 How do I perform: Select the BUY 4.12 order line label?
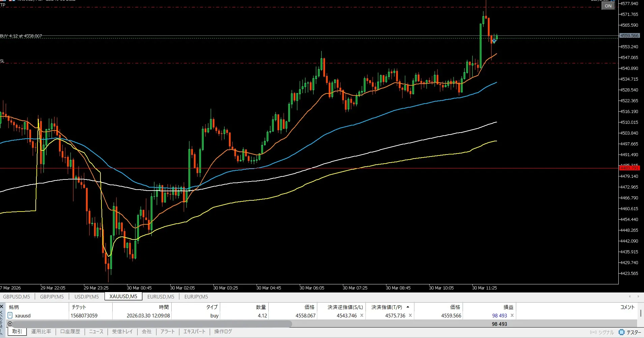21,36
